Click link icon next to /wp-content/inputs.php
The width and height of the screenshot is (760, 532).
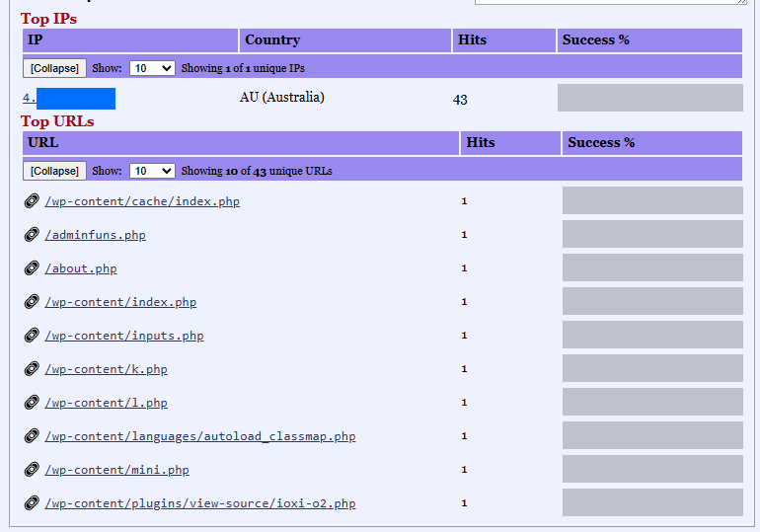[x=32, y=336]
